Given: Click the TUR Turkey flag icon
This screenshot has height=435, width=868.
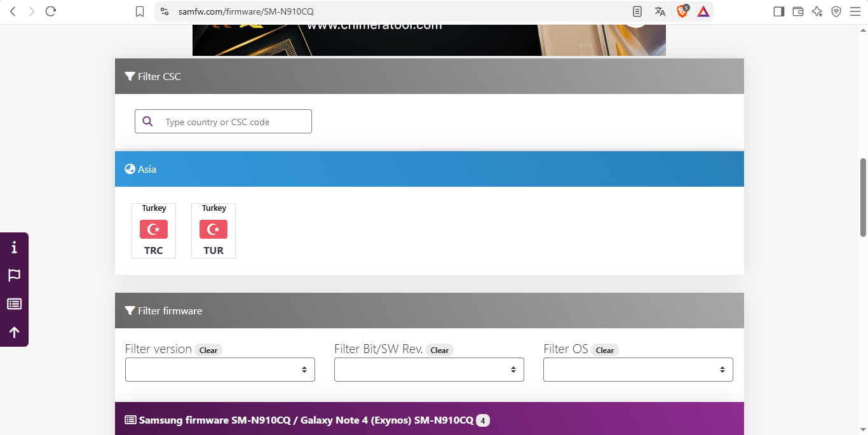Looking at the screenshot, I should [214, 229].
